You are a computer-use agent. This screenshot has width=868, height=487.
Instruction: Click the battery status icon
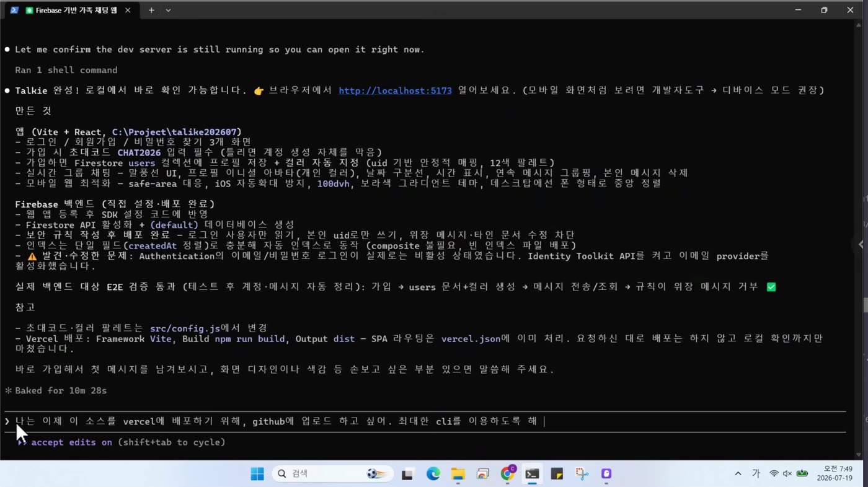click(x=802, y=474)
